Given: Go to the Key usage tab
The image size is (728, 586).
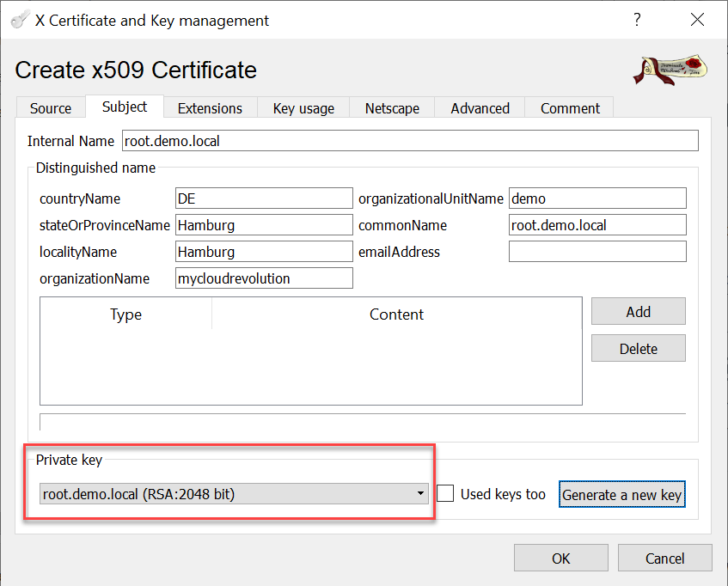Looking at the screenshot, I should [x=303, y=108].
